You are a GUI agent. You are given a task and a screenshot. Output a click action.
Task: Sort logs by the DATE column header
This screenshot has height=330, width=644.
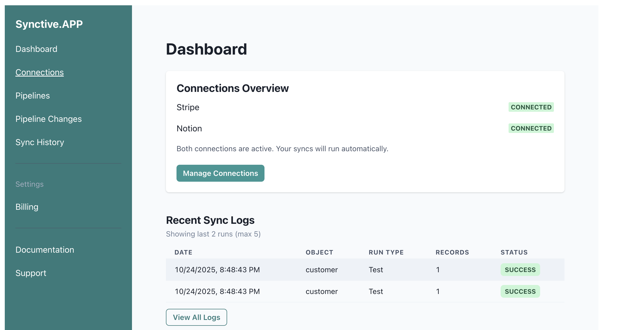183,252
